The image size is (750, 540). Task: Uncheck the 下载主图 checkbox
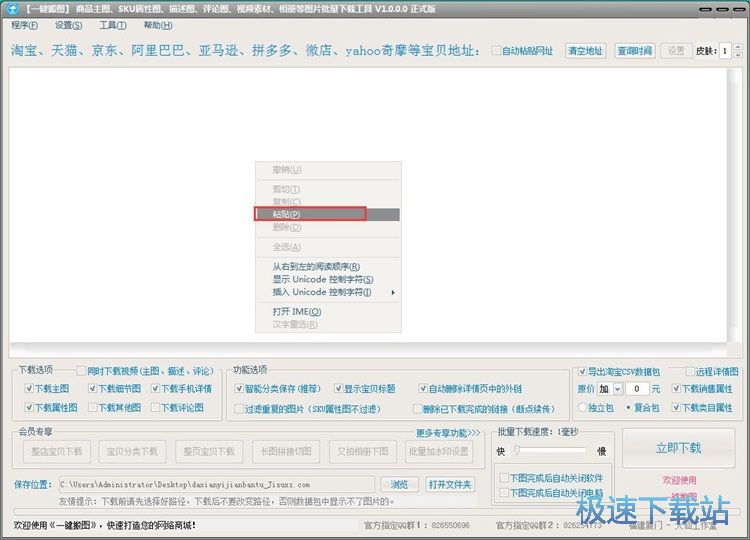tap(28, 389)
